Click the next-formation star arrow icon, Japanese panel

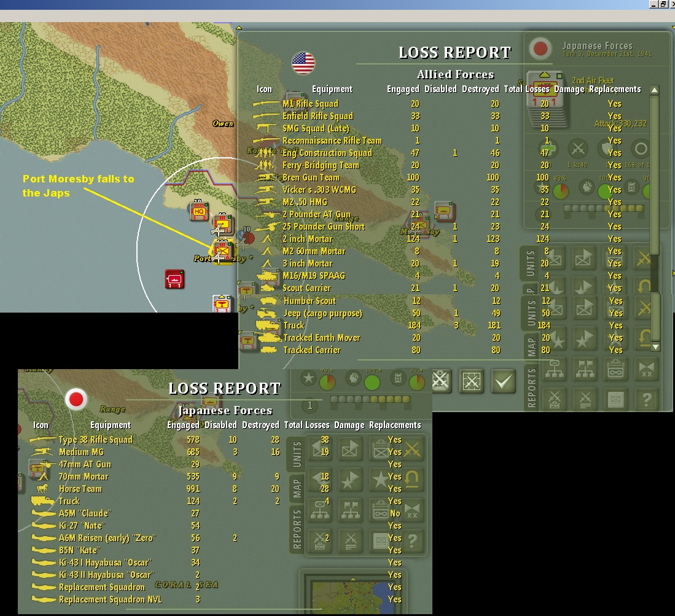(351, 480)
